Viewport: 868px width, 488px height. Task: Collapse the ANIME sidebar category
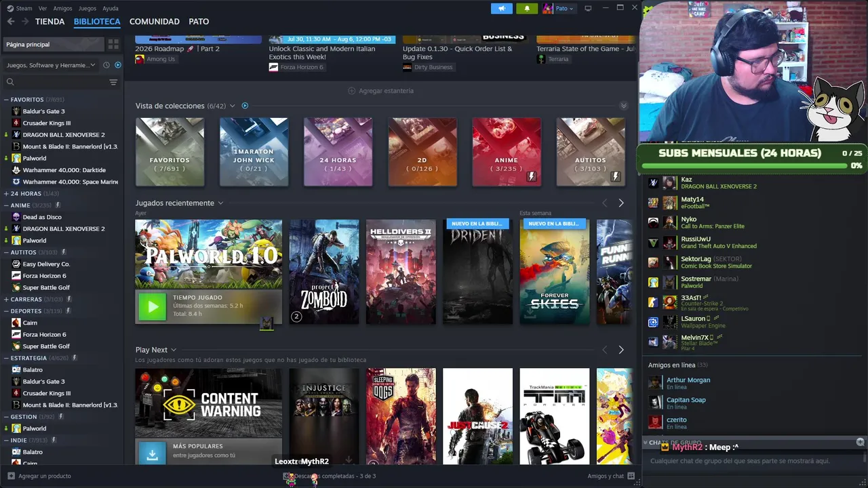pyautogui.click(x=6, y=205)
